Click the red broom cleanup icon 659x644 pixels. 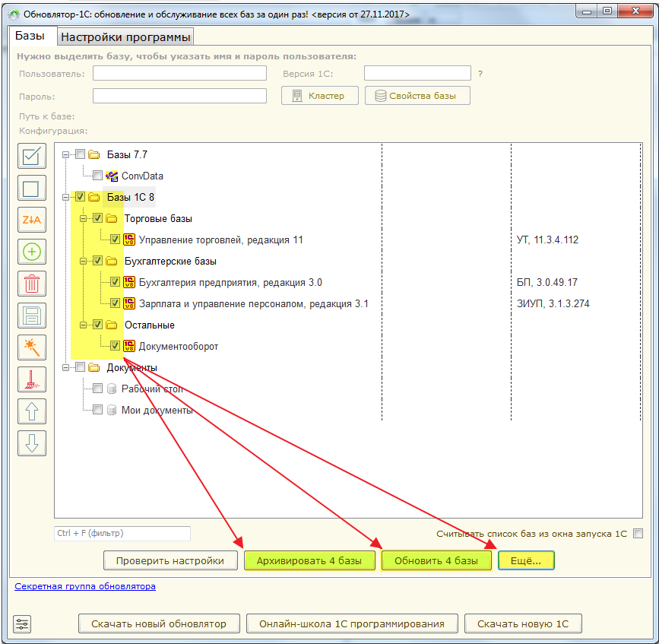click(x=32, y=379)
